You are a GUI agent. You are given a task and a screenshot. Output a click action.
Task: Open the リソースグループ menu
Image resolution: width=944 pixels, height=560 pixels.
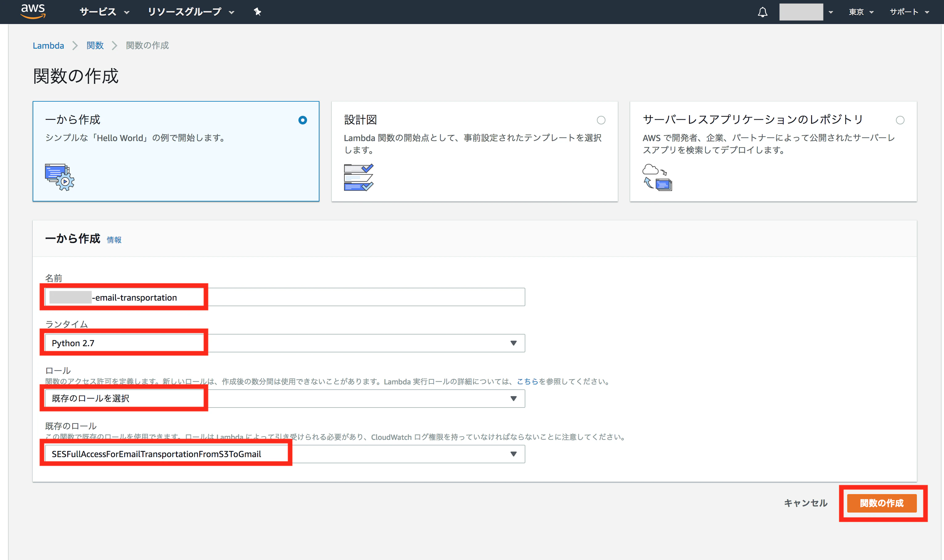pos(191,12)
